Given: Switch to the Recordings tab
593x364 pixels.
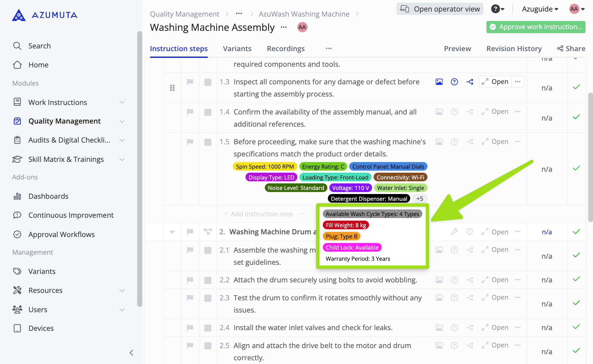Looking at the screenshot, I should (285, 49).
